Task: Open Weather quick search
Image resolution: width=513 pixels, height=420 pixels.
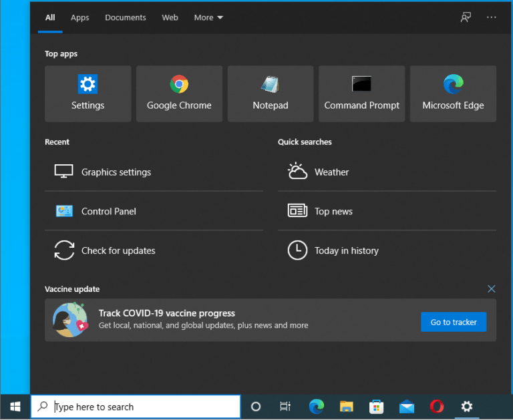Action: 332,172
